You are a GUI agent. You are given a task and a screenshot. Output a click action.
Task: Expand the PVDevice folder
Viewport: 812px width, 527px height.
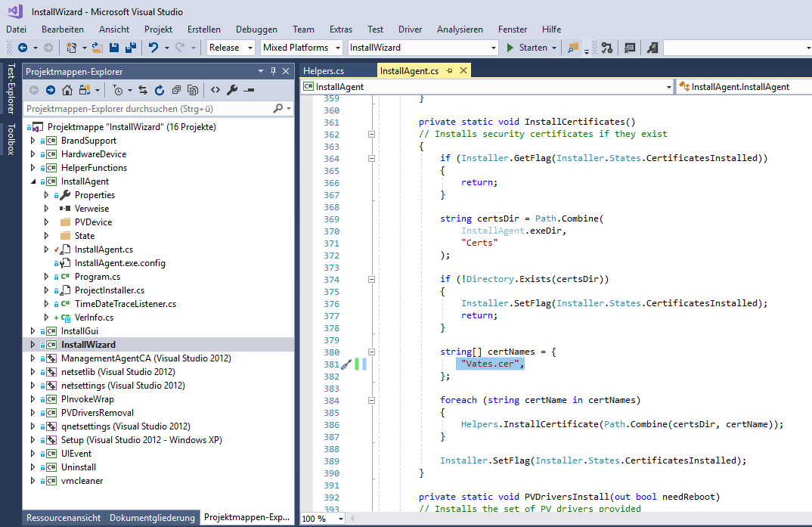pyautogui.click(x=46, y=222)
